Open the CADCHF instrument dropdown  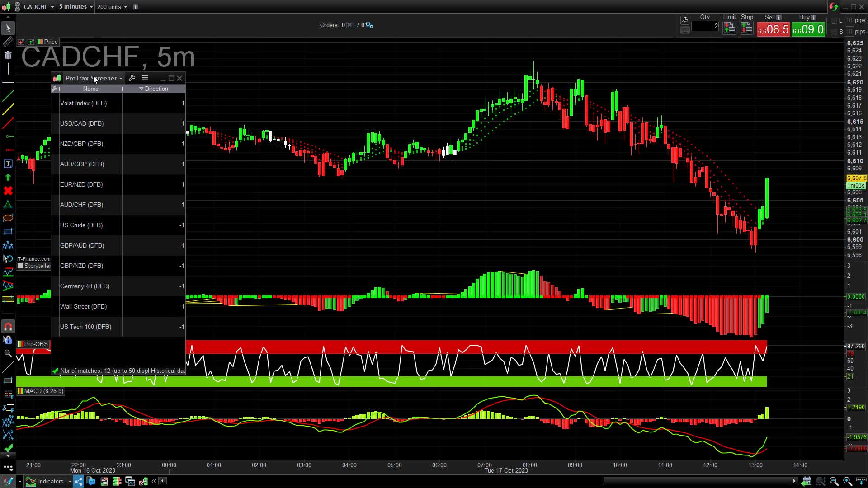click(x=38, y=7)
